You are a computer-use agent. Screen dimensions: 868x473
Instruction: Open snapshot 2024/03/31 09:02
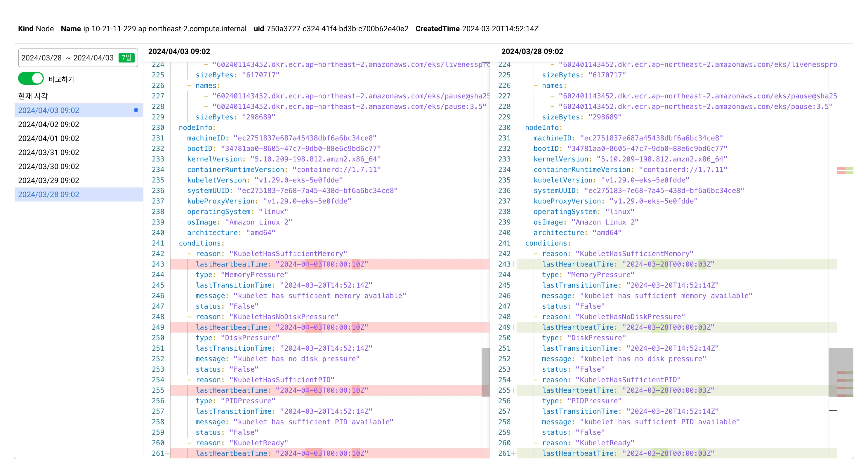(48, 153)
